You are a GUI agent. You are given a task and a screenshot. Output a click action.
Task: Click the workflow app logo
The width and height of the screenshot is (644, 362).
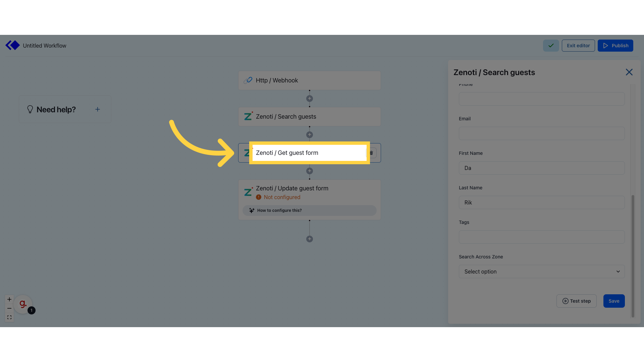[x=13, y=45]
